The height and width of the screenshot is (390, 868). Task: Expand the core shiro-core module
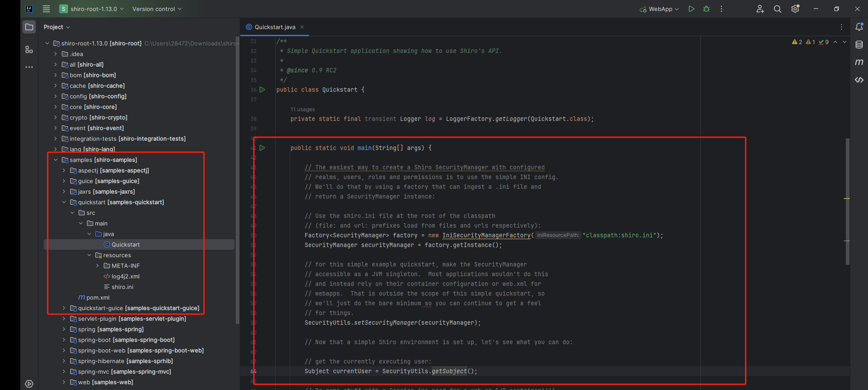(56, 107)
